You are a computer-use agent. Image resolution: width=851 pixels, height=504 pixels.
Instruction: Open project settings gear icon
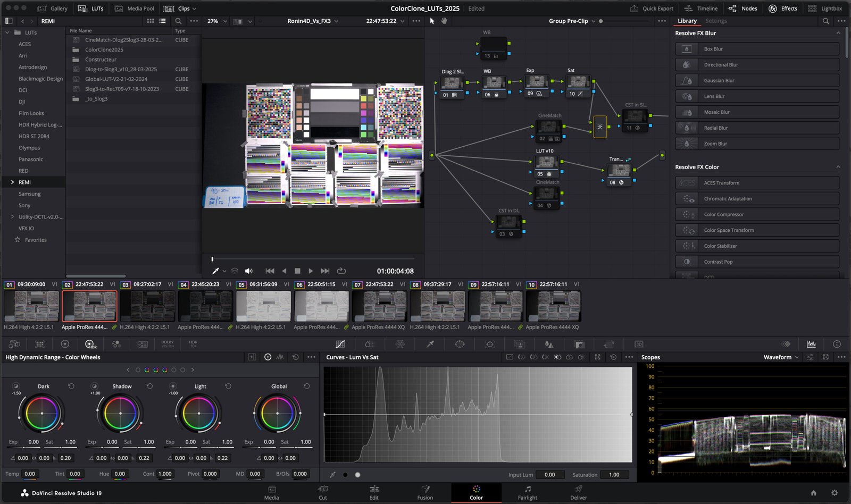pos(835,493)
